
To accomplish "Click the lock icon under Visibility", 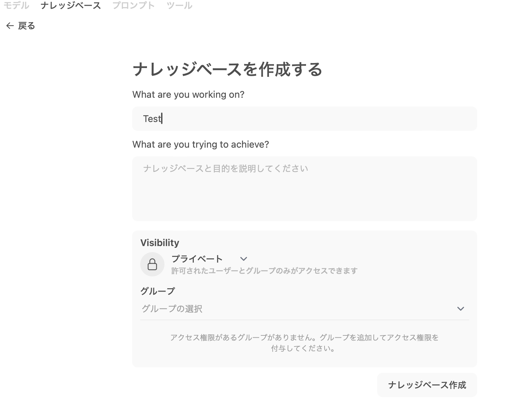I will [152, 264].
